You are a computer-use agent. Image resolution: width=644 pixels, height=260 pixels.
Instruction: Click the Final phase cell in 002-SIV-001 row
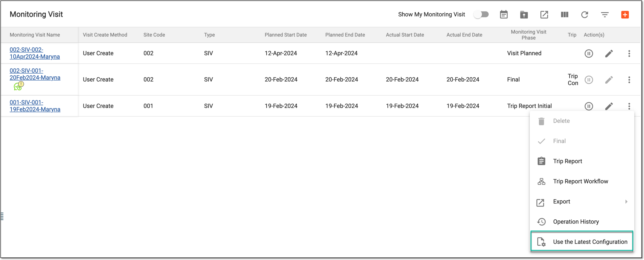pos(513,79)
